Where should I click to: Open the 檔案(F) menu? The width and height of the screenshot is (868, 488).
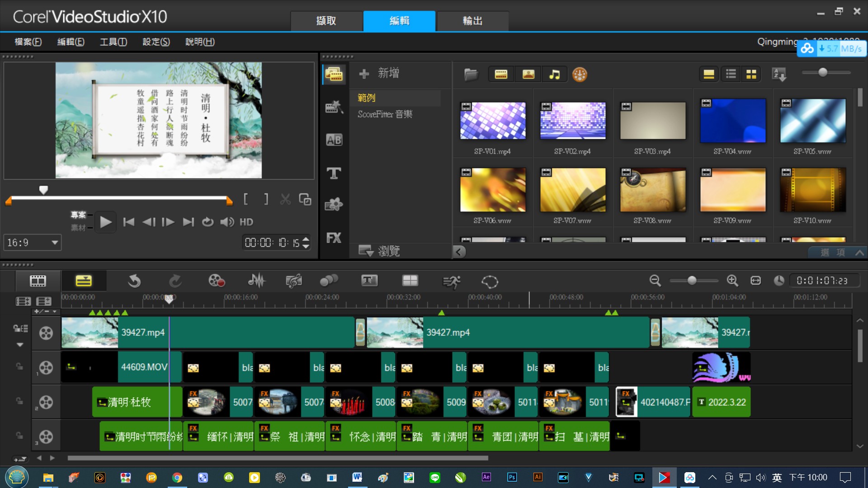pos(28,42)
